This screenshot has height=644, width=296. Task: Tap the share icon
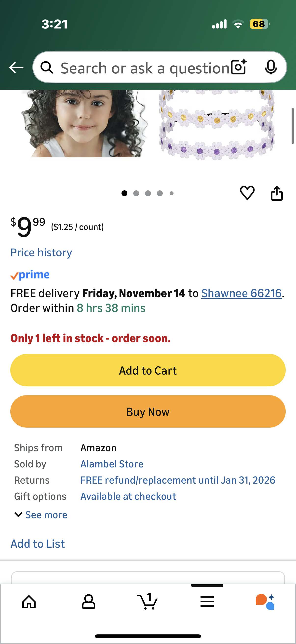click(x=277, y=193)
